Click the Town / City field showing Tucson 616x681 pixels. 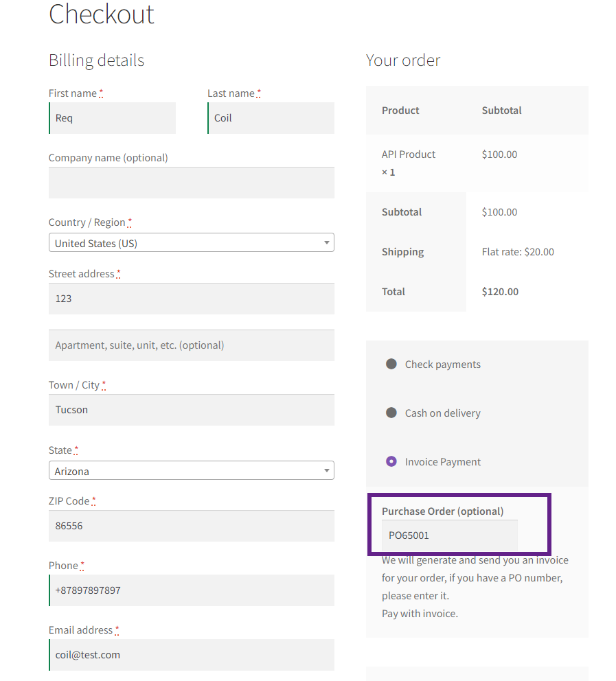(x=191, y=410)
